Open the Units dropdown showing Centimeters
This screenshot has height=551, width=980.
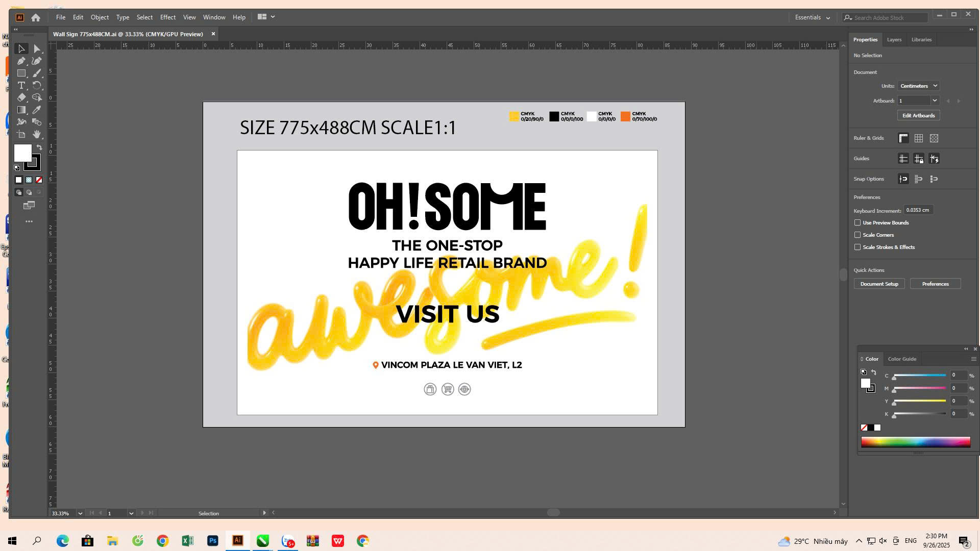(918, 86)
